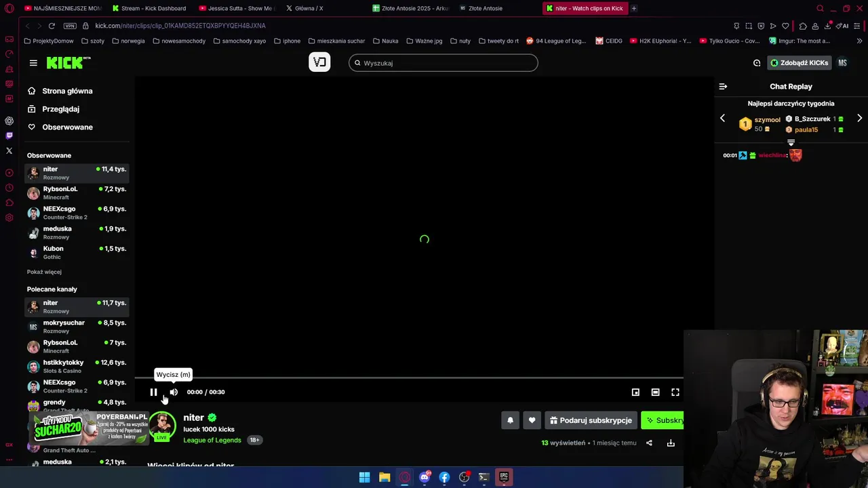
Task: Open the ChatGPT icon in browser sidebar
Action: pos(9,121)
